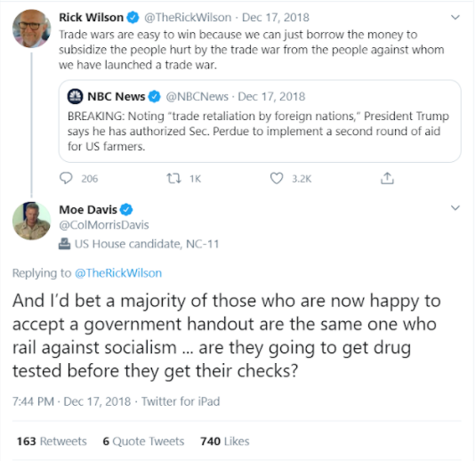Image resolution: width=476 pixels, height=461 pixels.
Task: Retweet Rick Wilson's tweet using the retweet icon
Action: tap(174, 178)
